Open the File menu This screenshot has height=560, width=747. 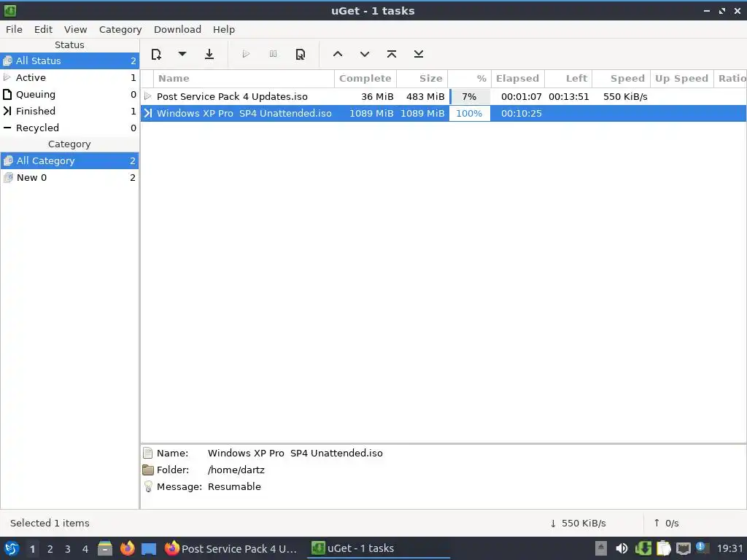[14, 29]
